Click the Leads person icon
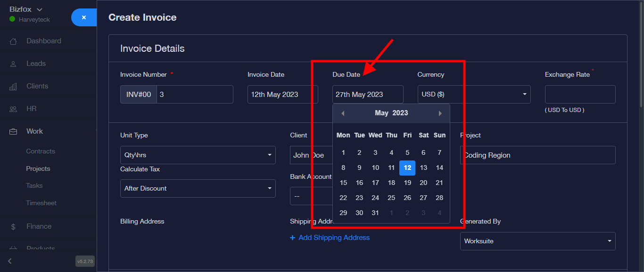 pos(13,64)
